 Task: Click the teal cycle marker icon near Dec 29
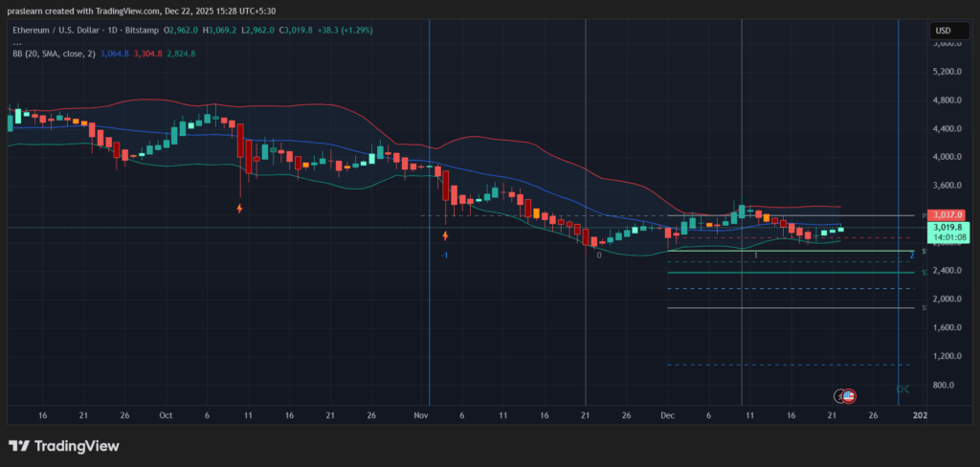pyautogui.click(x=902, y=389)
